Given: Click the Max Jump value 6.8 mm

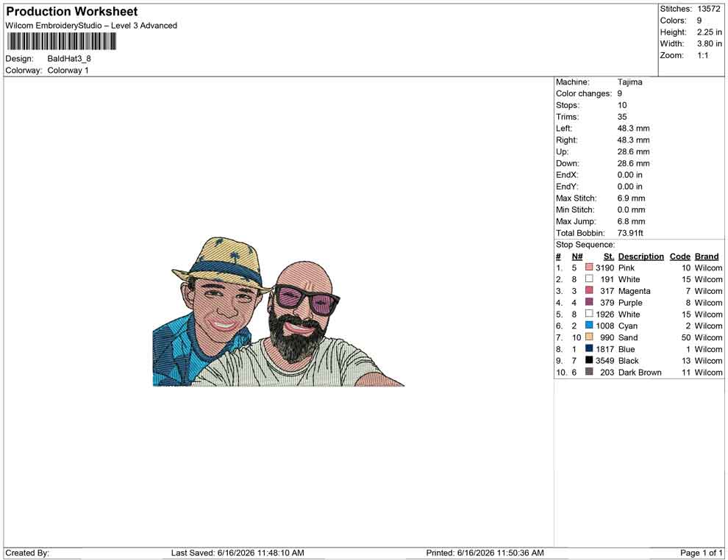Looking at the screenshot, I should [x=632, y=221].
